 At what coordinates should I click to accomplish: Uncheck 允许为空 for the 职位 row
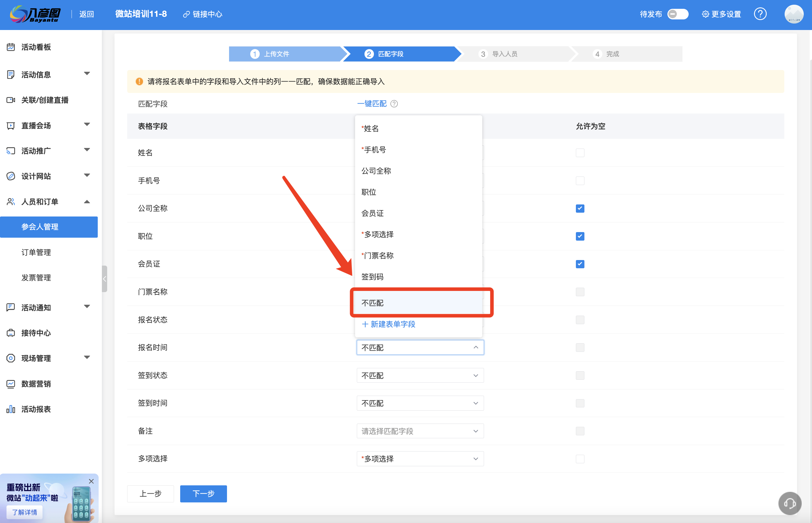580,236
